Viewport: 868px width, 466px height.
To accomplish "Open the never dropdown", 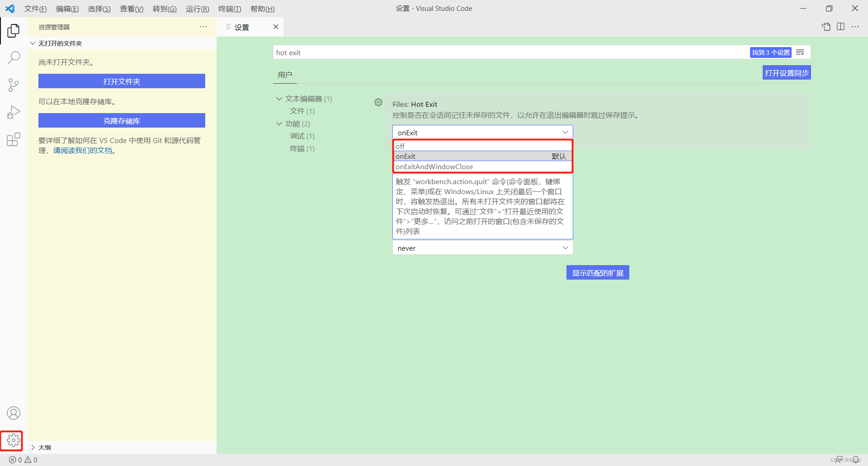I will pyautogui.click(x=483, y=248).
